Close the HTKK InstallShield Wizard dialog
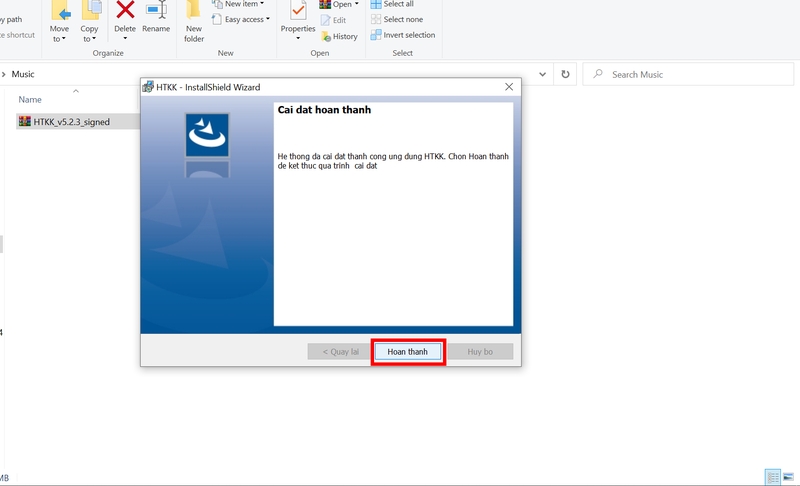 point(509,87)
